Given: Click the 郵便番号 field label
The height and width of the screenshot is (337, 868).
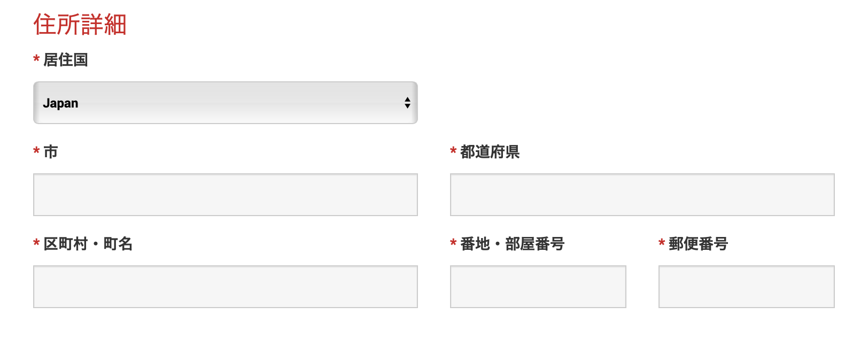Looking at the screenshot, I should click(698, 244).
